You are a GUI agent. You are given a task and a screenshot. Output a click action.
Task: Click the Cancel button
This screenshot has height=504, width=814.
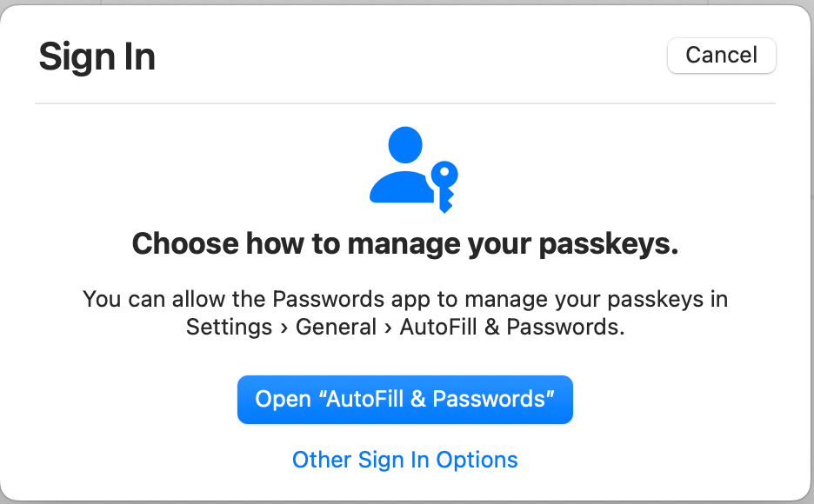(x=721, y=56)
